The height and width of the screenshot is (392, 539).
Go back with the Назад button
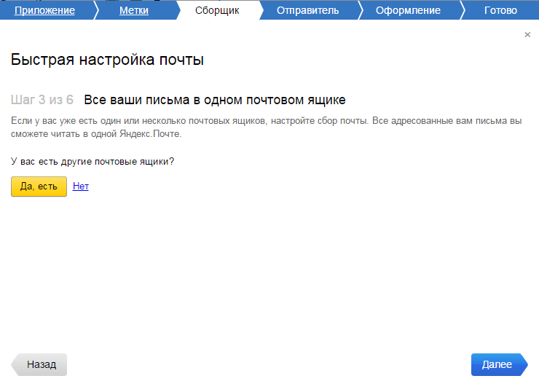tap(40, 364)
